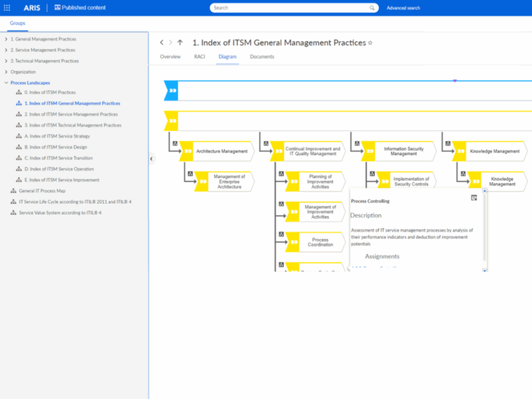
Task: Expand 3. Technical Management Practices group
Action: 6,61
